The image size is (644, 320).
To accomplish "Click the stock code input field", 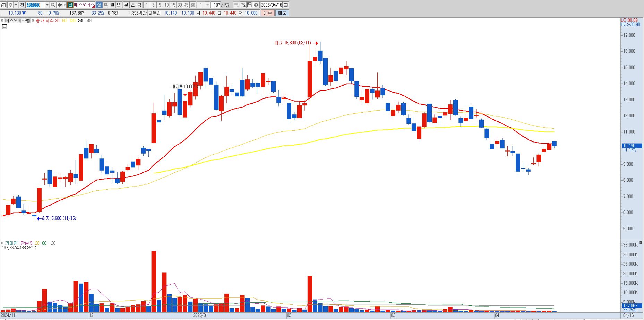I will click(36, 5).
